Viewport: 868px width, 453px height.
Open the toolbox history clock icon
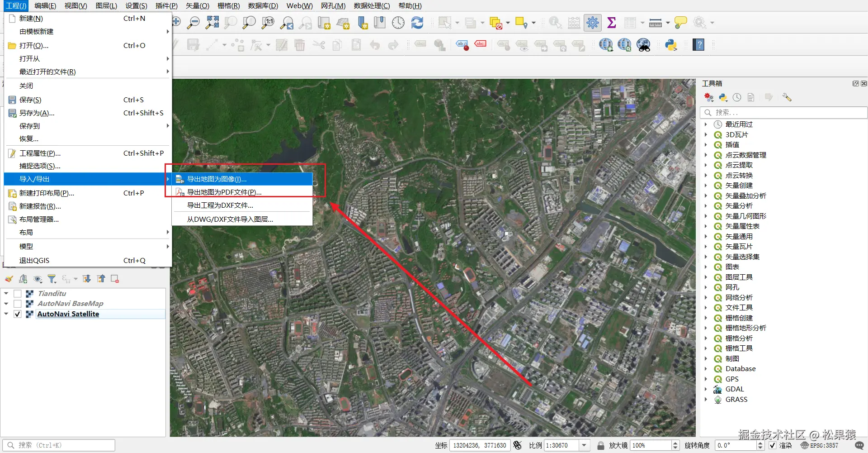(737, 97)
